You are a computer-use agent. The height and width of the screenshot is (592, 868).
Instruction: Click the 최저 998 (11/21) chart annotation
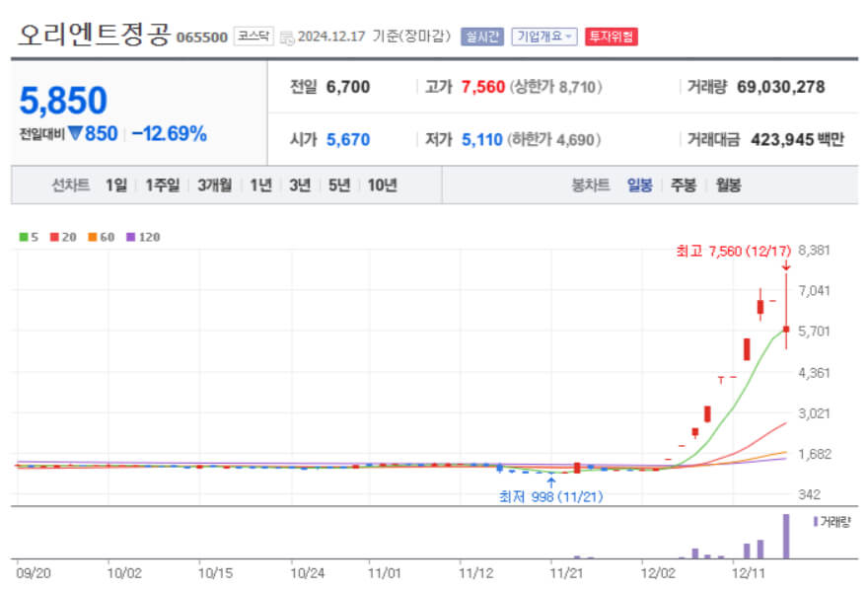click(x=550, y=496)
